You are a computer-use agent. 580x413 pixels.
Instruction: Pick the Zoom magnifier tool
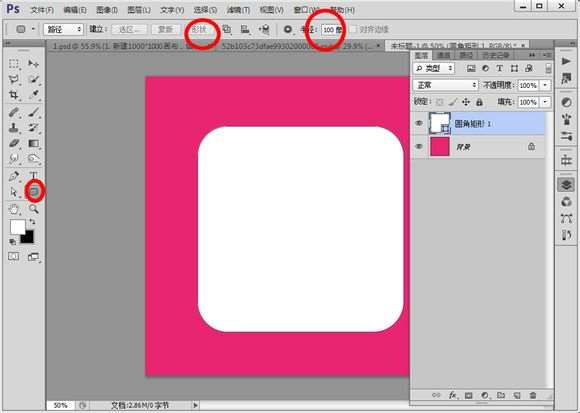pyautogui.click(x=34, y=209)
